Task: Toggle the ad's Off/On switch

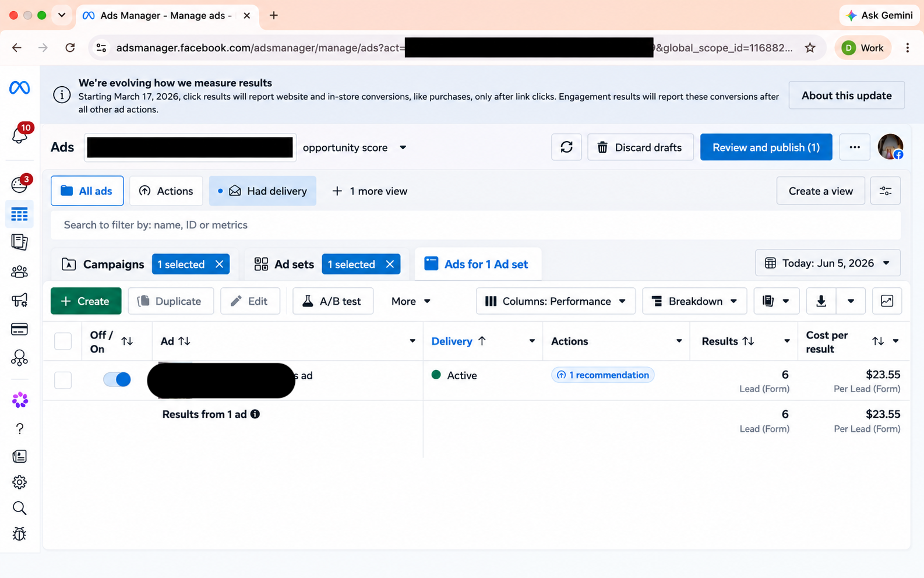Action: tap(117, 379)
